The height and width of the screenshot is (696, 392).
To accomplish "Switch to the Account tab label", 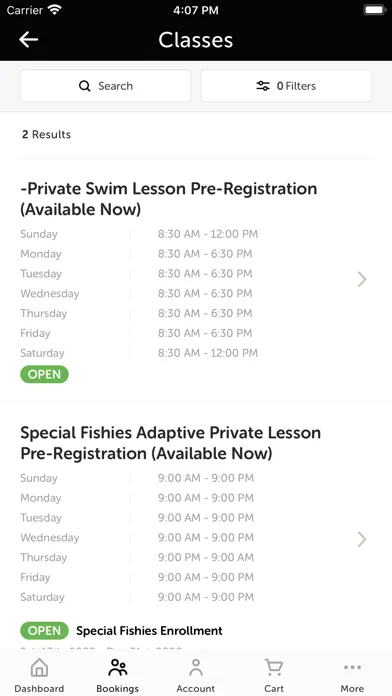I will click(196, 688).
